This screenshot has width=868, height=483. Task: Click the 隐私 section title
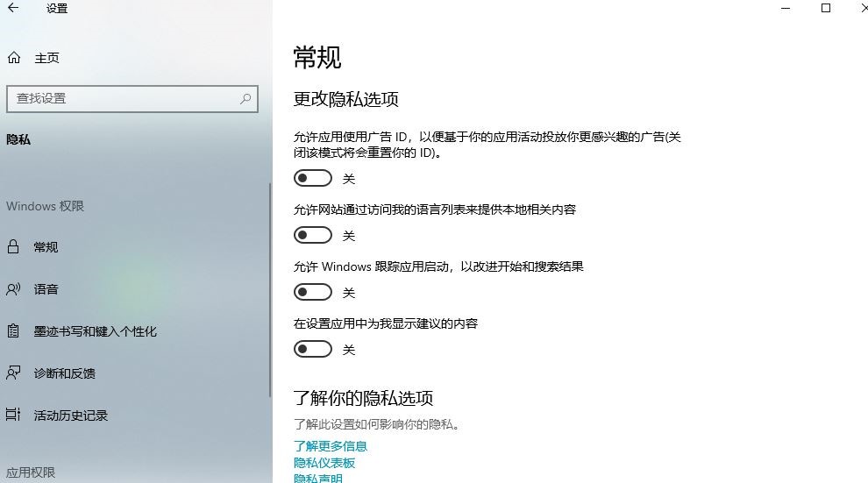click(x=18, y=139)
